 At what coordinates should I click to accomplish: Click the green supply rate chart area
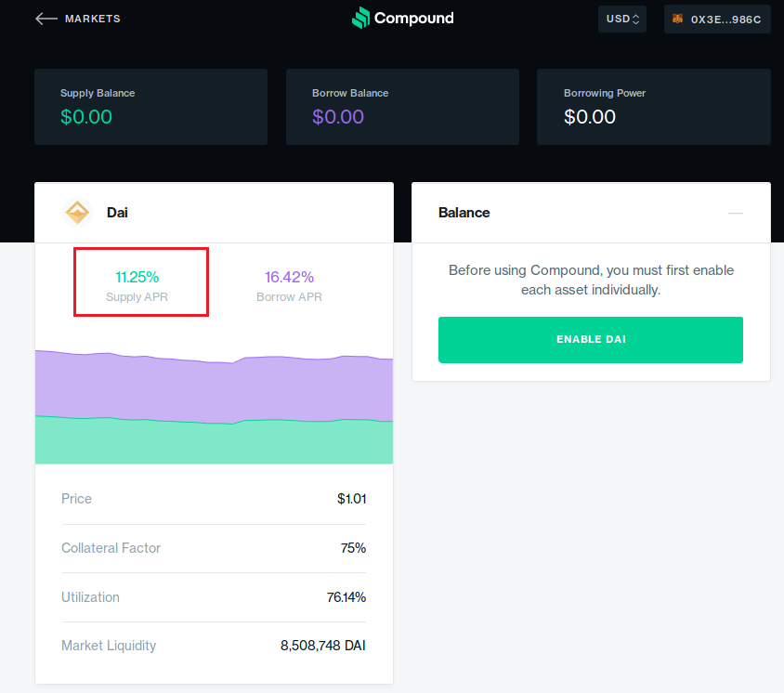click(214, 442)
